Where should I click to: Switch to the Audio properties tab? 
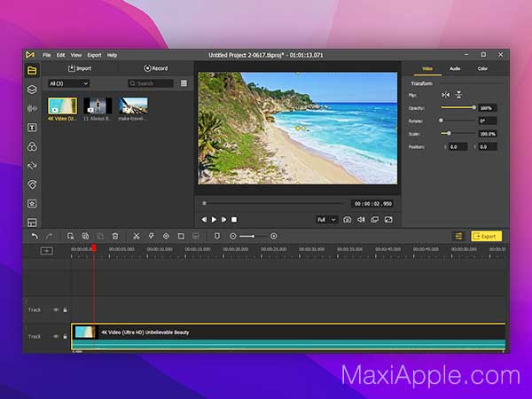(455, 68)
